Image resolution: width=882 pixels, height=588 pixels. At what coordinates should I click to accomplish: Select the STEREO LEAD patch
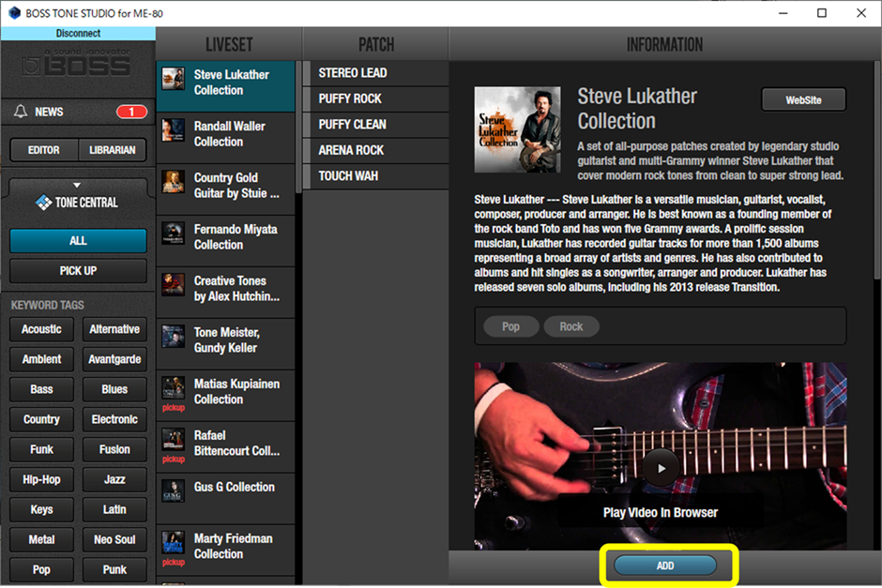coord(375,73)
